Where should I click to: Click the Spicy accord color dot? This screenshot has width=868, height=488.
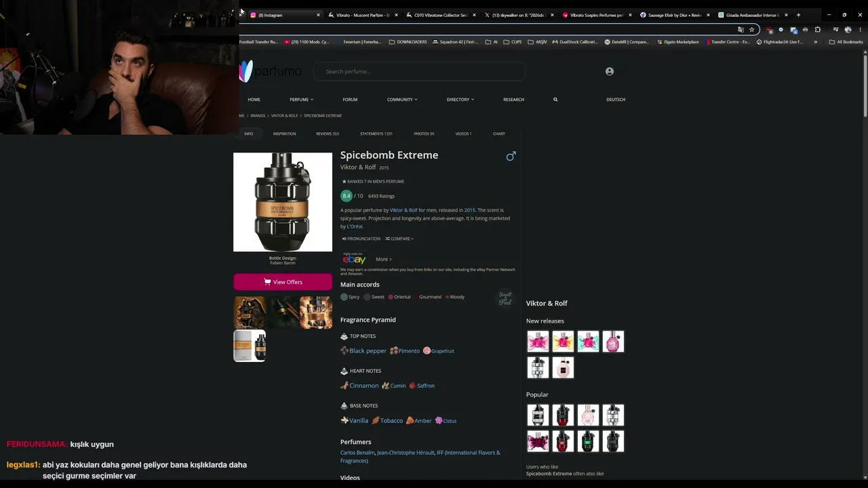coord(344,297)
